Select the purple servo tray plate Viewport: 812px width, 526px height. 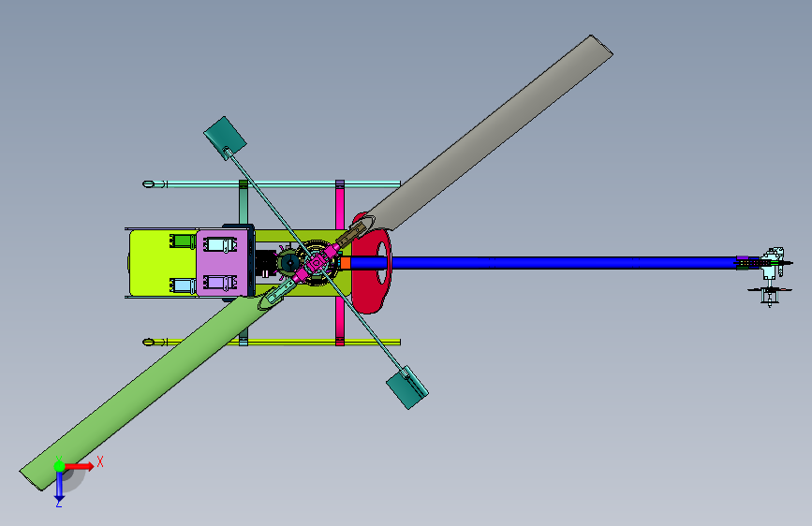pos(222,263)
